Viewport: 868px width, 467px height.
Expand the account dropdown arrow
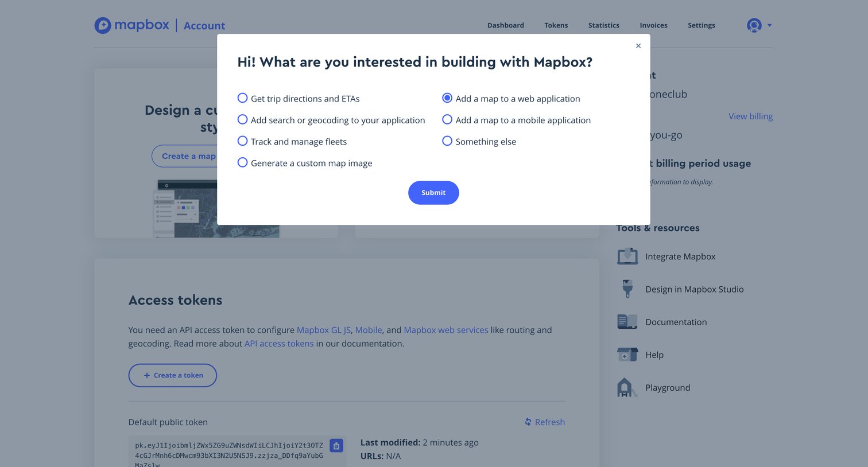[x=770, y=25]
